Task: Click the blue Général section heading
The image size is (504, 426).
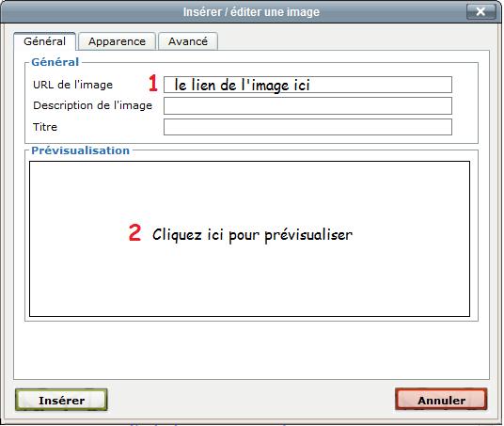Action: 55,62
